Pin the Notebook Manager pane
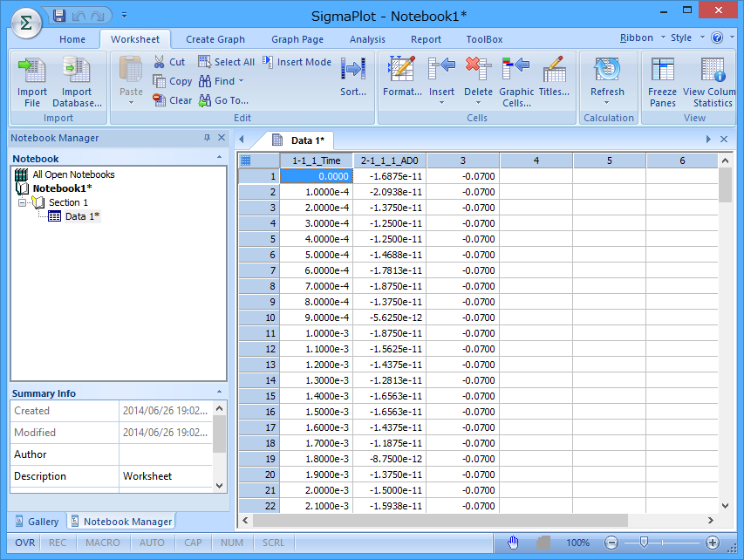Screen dimensions: 744x560 [207, 138]
